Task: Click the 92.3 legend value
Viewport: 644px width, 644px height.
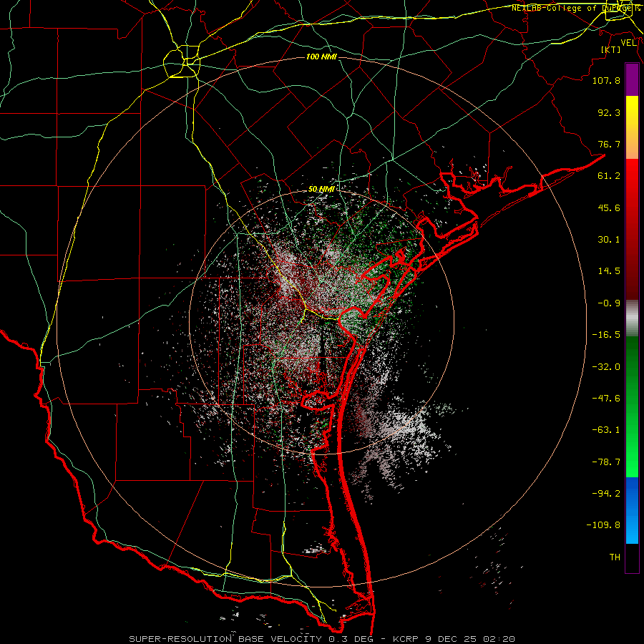Action: (609, 112)
